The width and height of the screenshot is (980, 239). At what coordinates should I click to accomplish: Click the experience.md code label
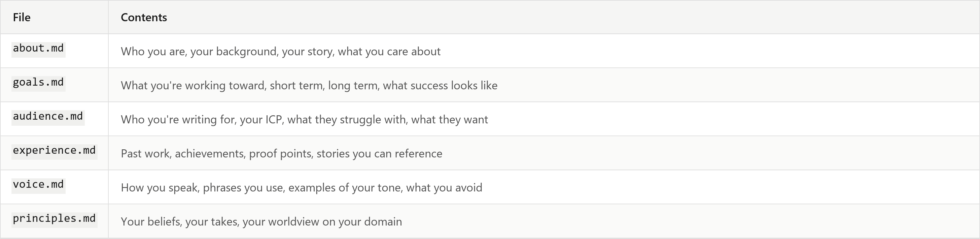[55, 151]
